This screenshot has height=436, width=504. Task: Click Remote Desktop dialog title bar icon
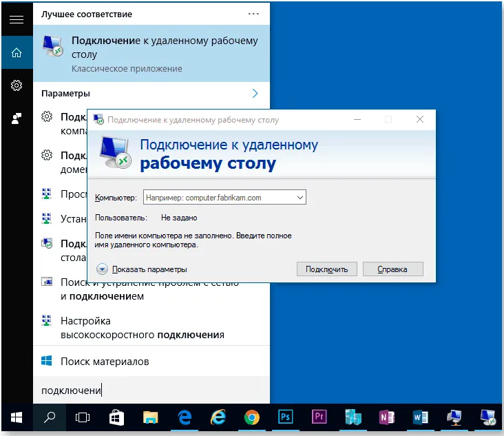[x=98, y=119]
